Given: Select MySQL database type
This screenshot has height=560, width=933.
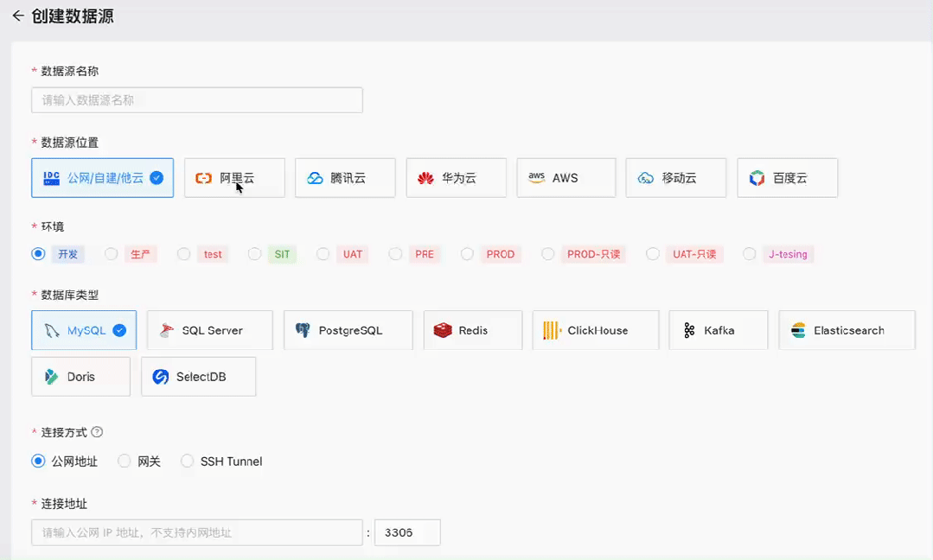Looking at the screenshot, I should point(84,330).
